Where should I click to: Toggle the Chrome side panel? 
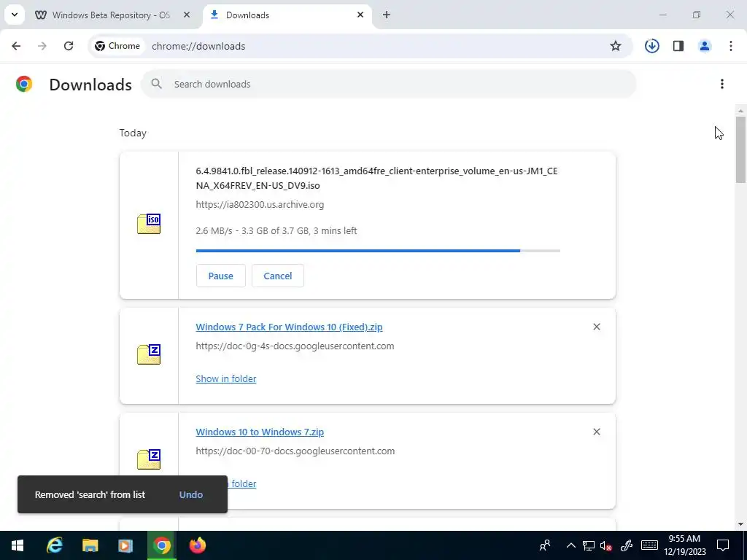pyautogui.click(x=678, y=46)
